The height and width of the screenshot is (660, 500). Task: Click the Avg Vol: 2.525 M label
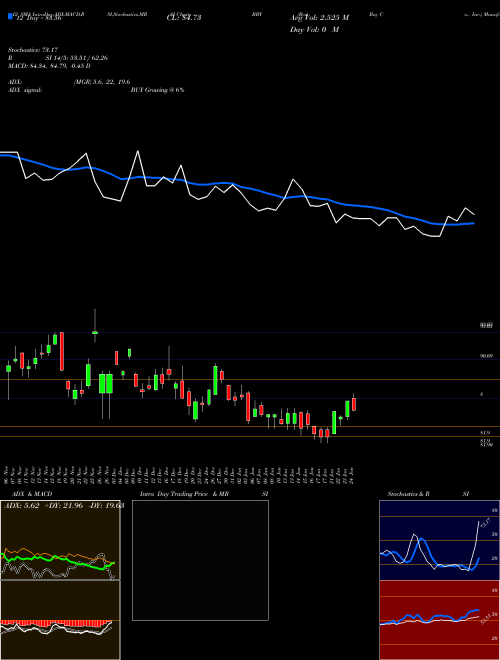pos(319,17)
